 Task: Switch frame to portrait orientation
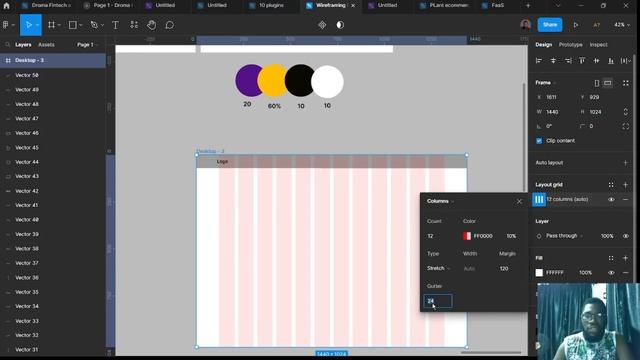[x=597, y=83]
